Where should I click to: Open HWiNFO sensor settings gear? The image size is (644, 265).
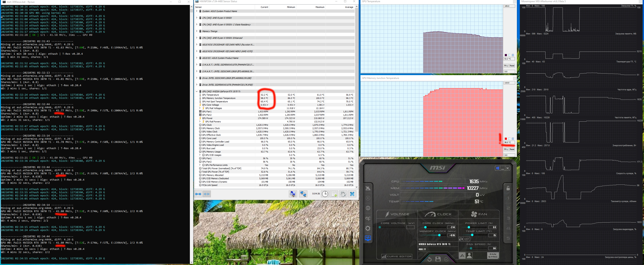pos(343,194)
